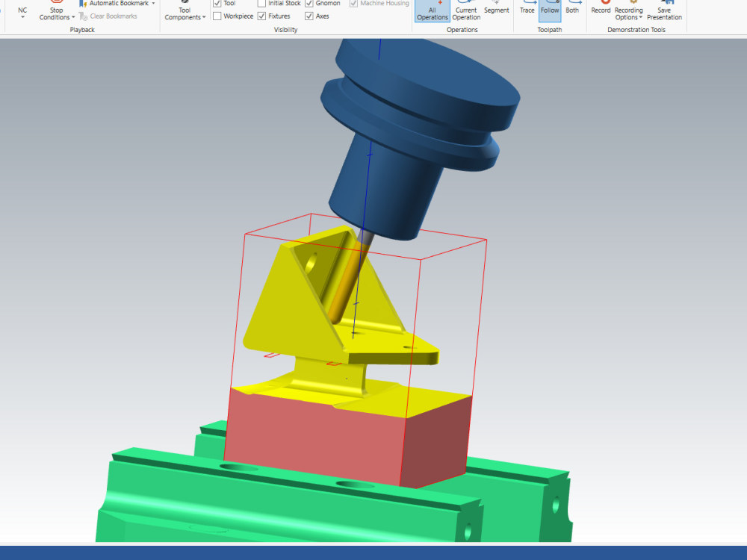Click the Save Presentation icon
747x560 pixels.
coord(663,10)
